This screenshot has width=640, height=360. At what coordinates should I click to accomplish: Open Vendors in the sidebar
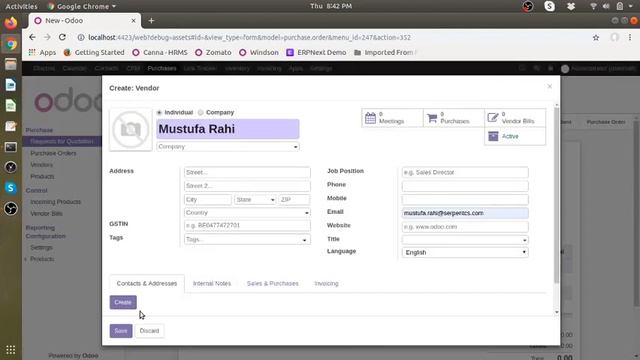coord(41,165)
